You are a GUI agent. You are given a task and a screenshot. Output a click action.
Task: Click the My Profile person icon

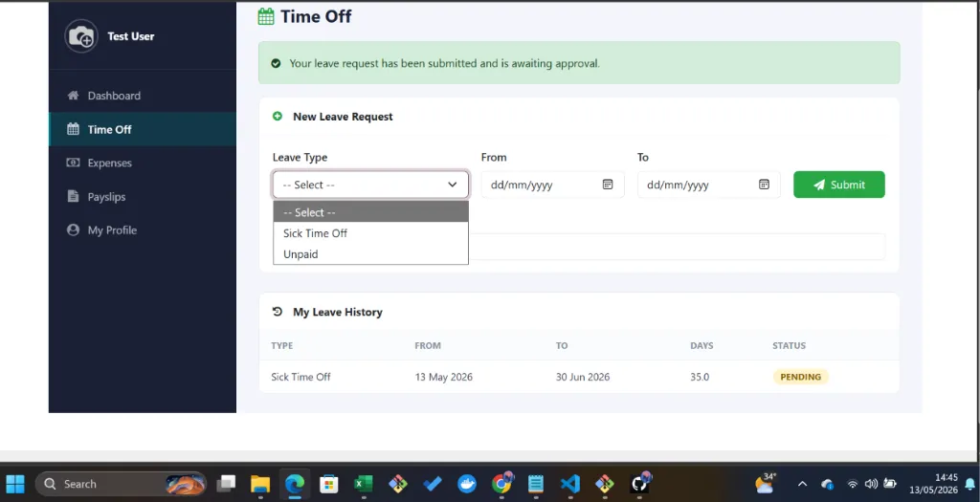tap(73, 230)
